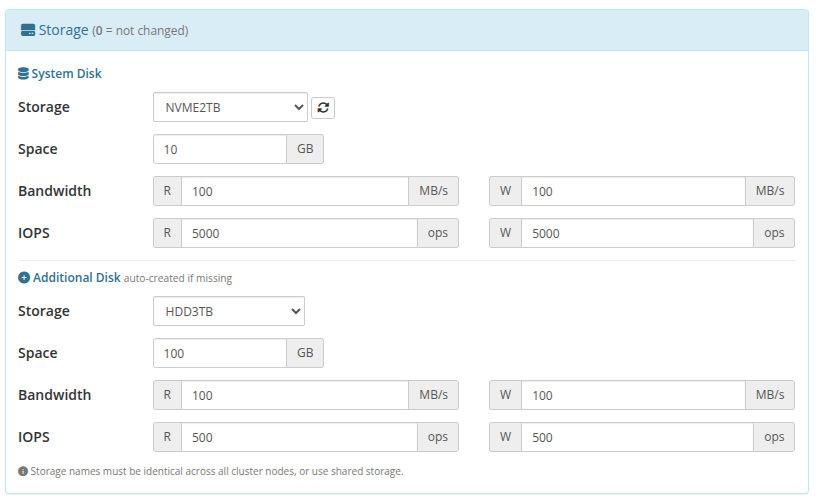Screen dimensions: 822x503
Task: Select Additional Disk read bandwidth field
Action: point(294,395)
